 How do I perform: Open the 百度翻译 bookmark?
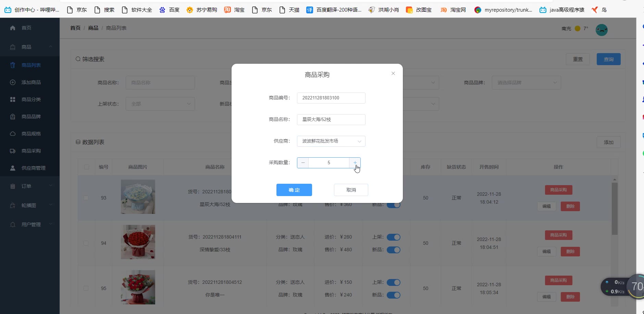[334, 10]
